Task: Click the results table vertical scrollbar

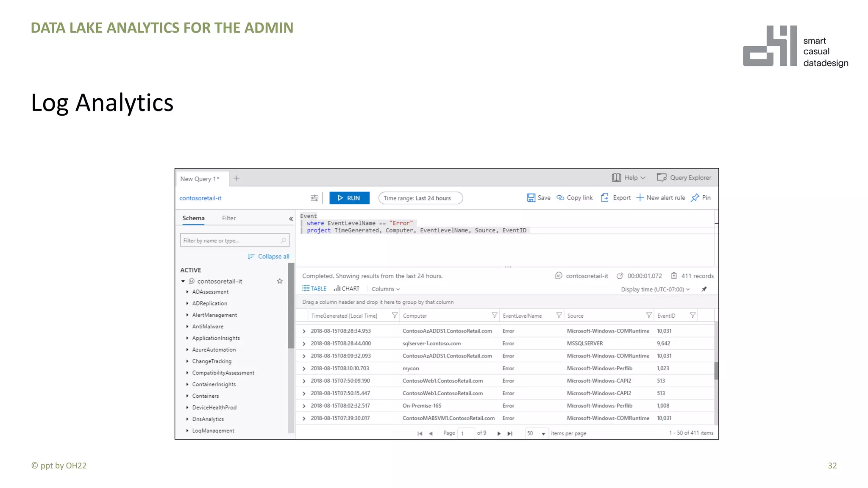Action: [x=716, y=371]
